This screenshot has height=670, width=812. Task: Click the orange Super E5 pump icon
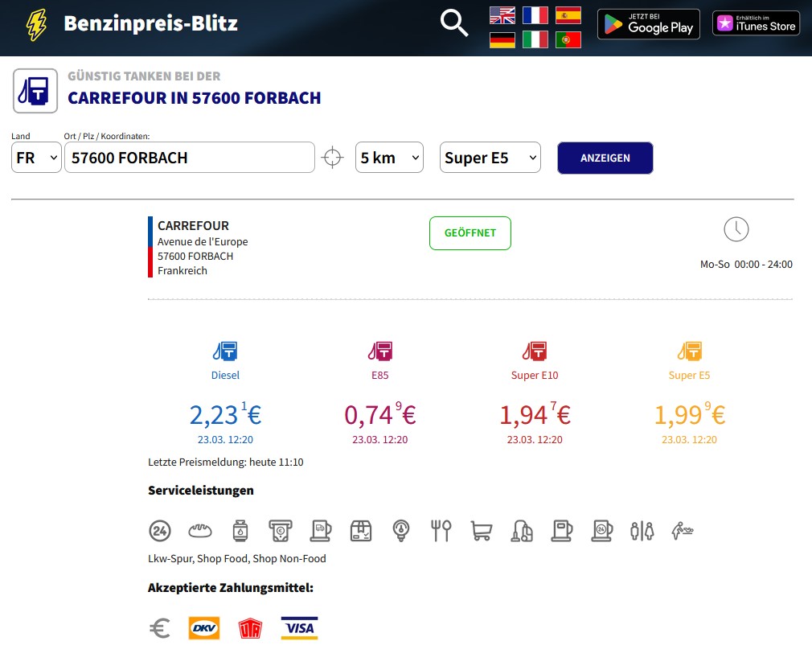689,351
